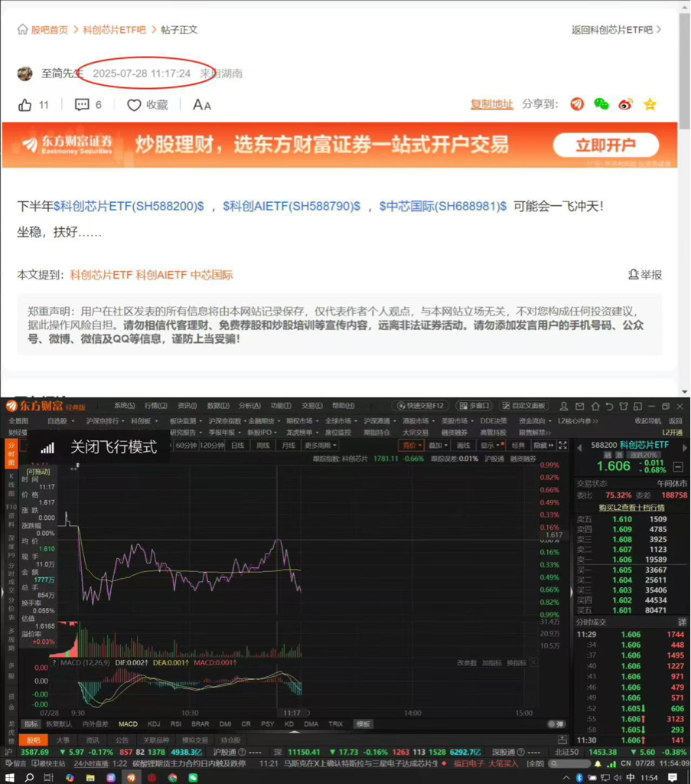Click 购买L2查看十档行情 link
The height and width of the screenshot is (784, 691).
(631, 508)
